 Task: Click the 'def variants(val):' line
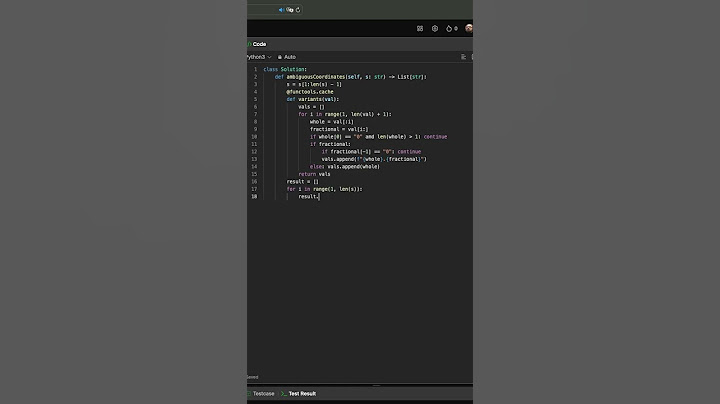[x=313, y=99]
